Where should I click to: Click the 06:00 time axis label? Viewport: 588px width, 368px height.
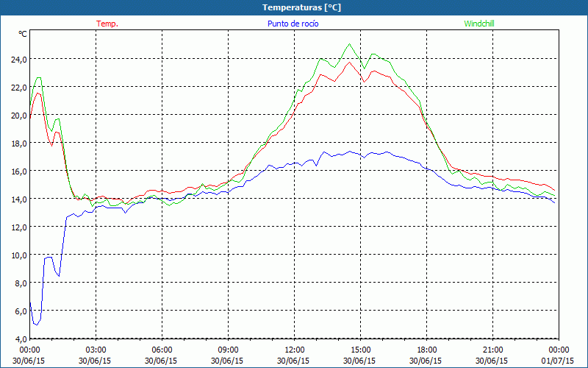pos(162,350)
